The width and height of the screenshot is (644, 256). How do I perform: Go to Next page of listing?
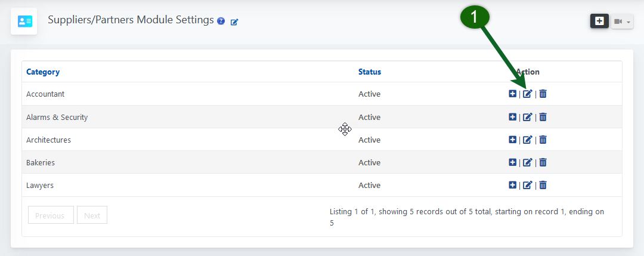point(92,215)
